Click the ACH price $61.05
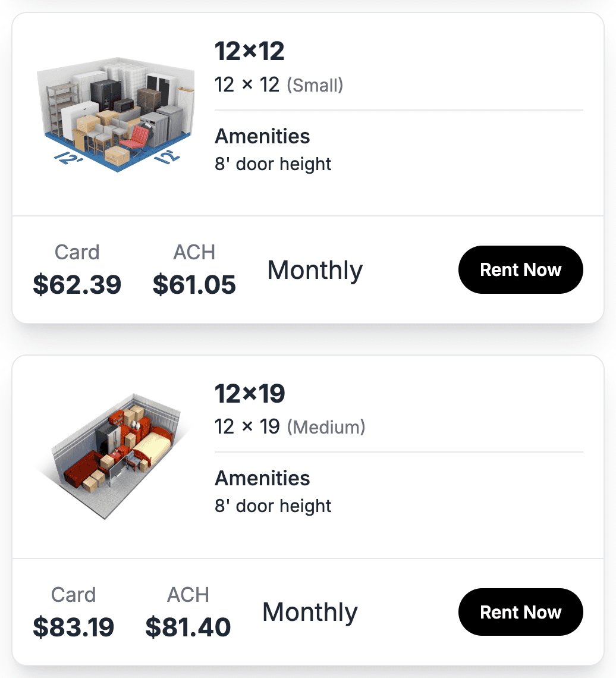The image size is (616, 678). [x=194, y=285]
